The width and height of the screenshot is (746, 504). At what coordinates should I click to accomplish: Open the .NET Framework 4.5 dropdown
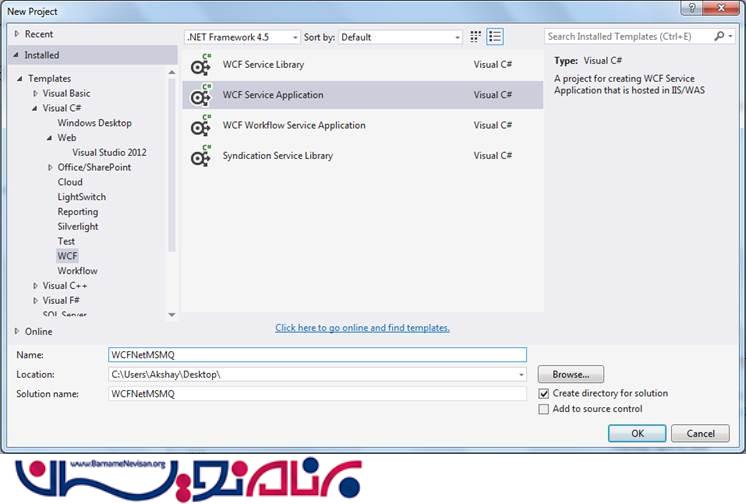point(242,37)
